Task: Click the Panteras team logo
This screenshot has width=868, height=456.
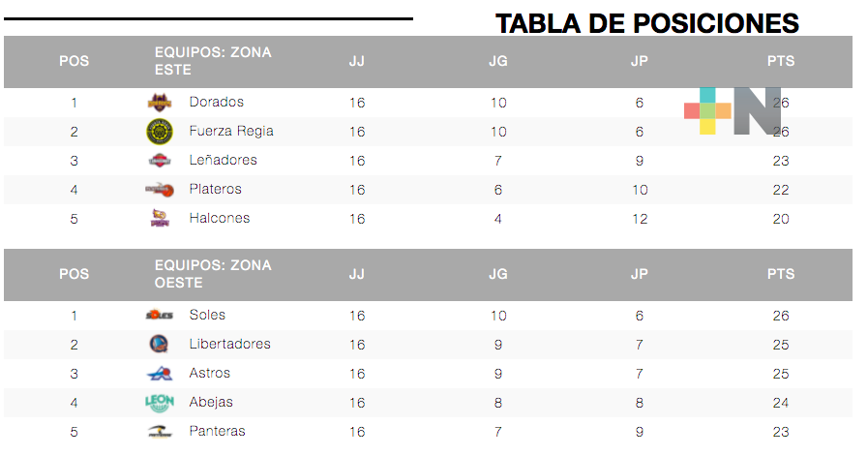Action: pos(159,432)
